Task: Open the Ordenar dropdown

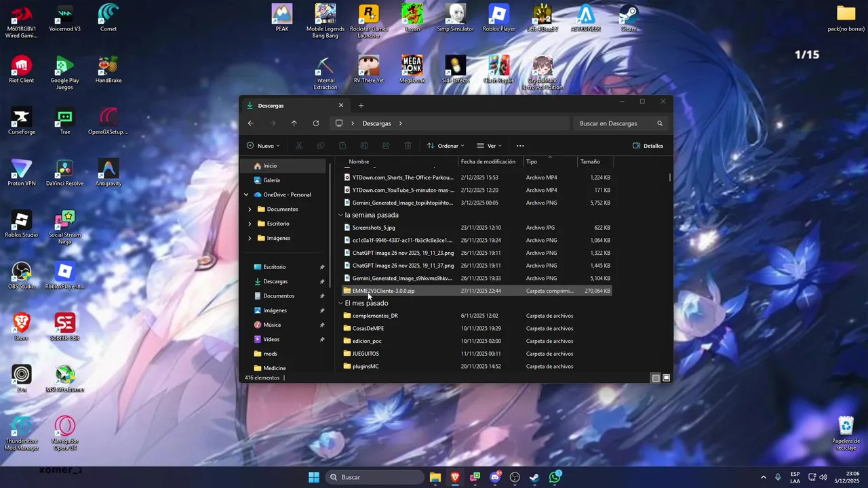Action: pyautogui.click(x=446, y=146)
